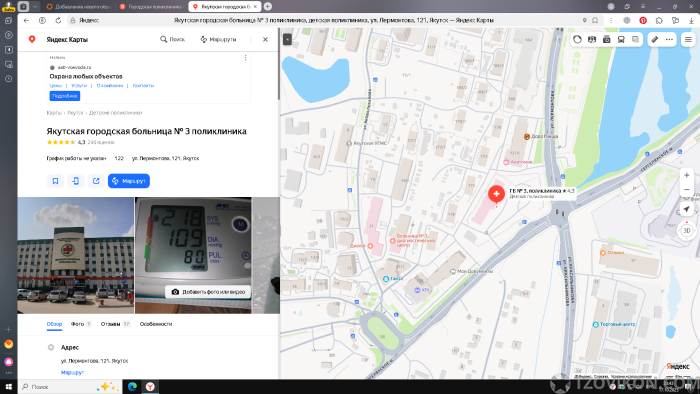This screenshot has width=700, height=394.
Task: Locate my position on the map
Action: tap(687, 209)
